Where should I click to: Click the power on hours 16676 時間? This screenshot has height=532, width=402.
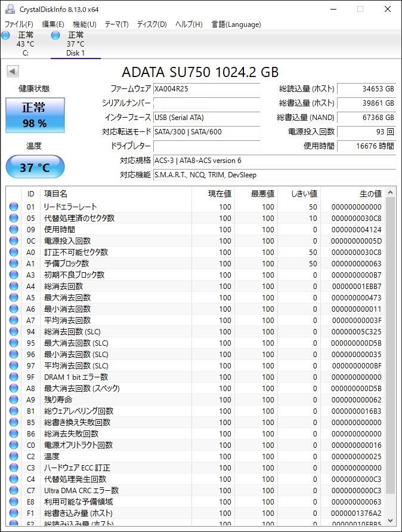point(366,146)
